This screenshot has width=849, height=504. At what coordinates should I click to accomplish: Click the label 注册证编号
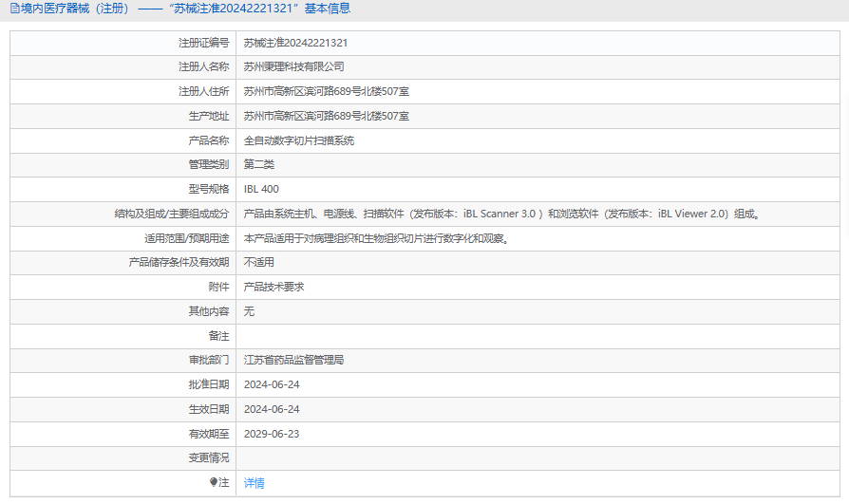[x=203, y=43]
